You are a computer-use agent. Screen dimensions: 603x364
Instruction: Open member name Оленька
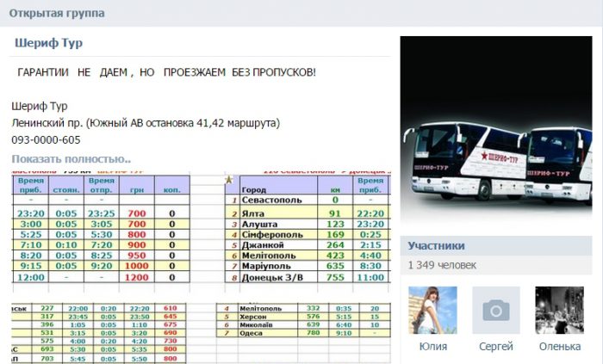[x=560, y=346]
